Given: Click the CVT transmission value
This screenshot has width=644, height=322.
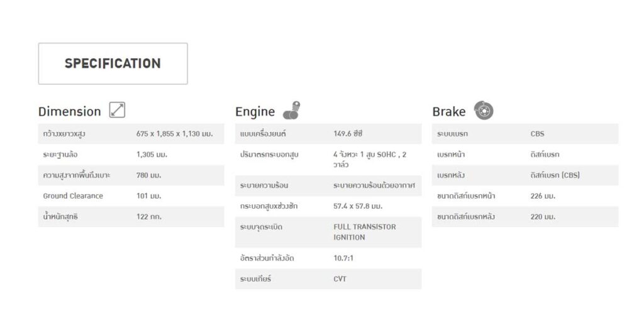Looking at the screenshot, I should pyautogui.click(x=340, y=279).
